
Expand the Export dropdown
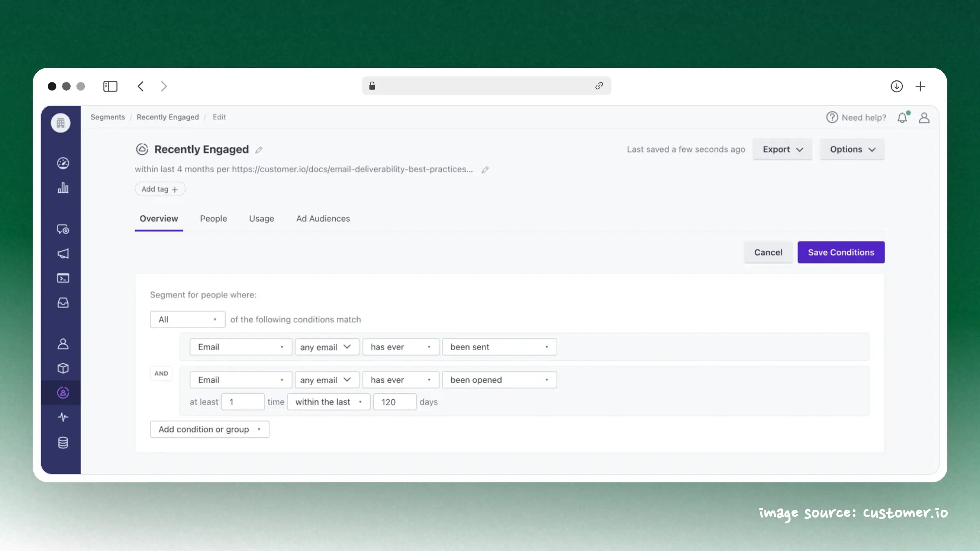782,149
